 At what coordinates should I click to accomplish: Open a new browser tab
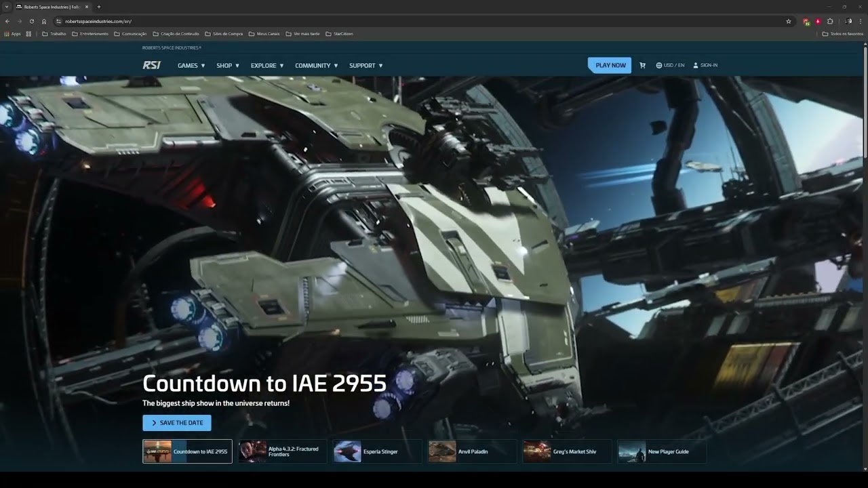98,7
